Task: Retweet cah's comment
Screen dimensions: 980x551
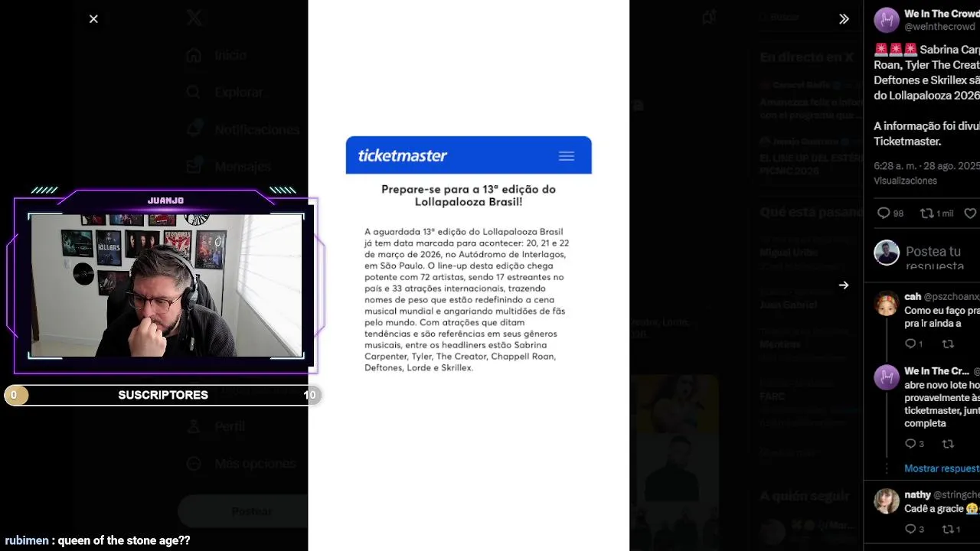Action: pos(948,344)
